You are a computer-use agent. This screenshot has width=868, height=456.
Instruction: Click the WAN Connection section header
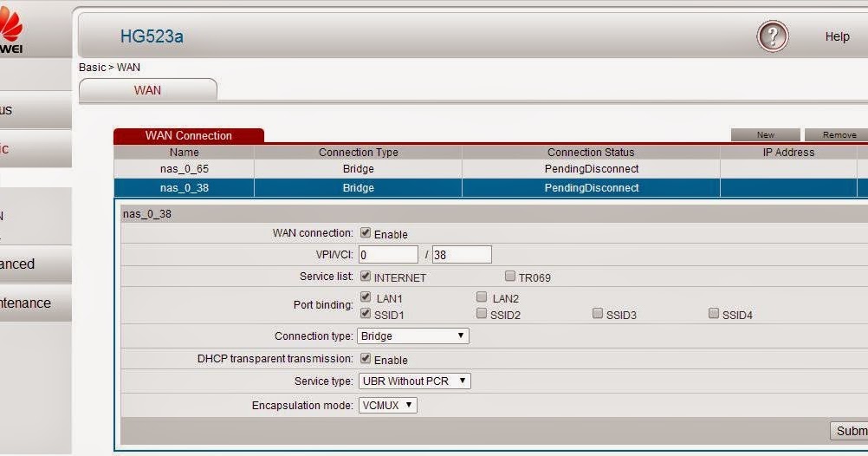tap(188, 136)
